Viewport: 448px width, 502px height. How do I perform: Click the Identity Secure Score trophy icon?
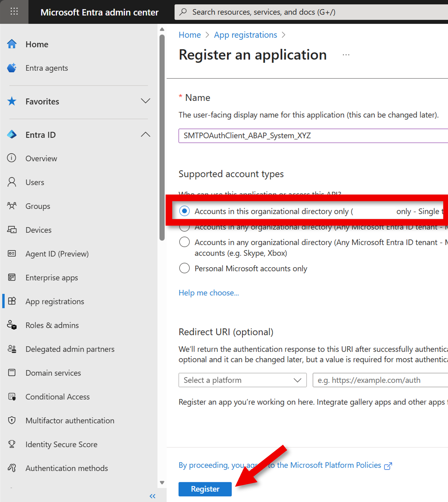coord(12,444)
